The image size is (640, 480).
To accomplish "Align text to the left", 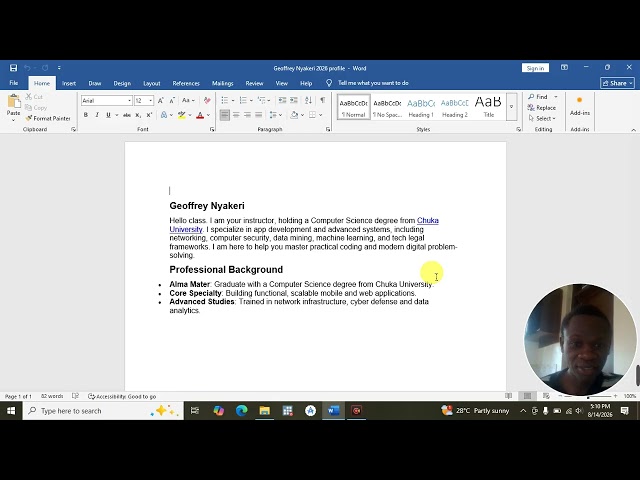I will (x=224, y=115).
